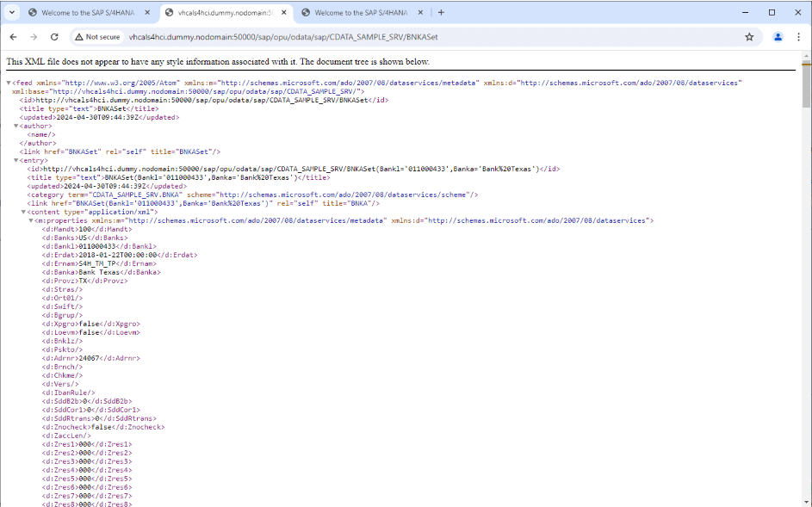Reload the current page
This screenshot has width=812, height=507.
pos(54,37)
